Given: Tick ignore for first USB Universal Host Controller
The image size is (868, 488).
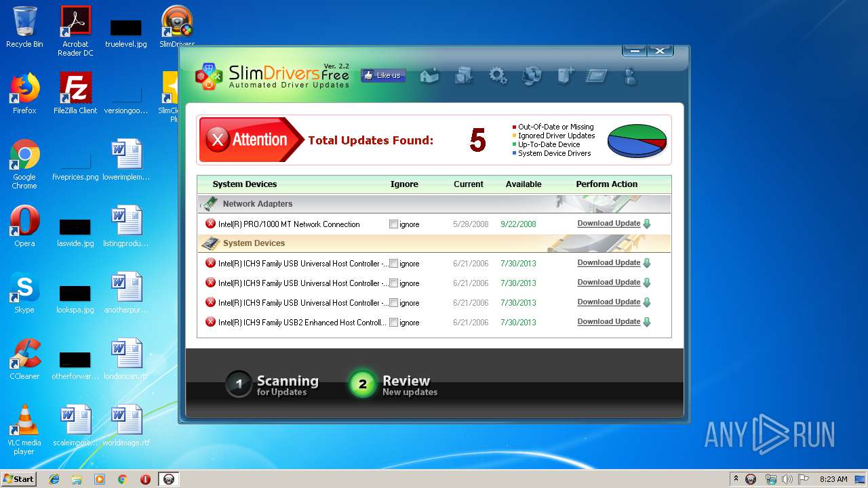Looking at the screenshot, I should pos(393,264).
